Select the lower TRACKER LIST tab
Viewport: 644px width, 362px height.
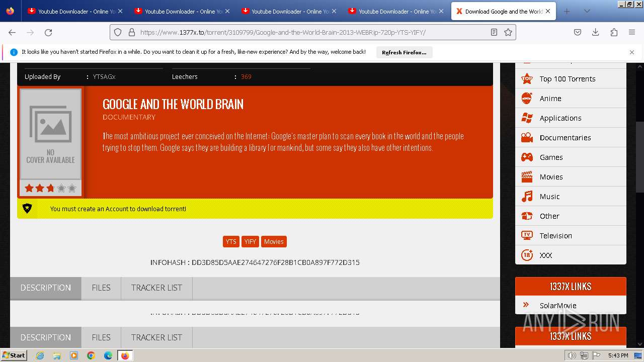click(x=156, y=337)
